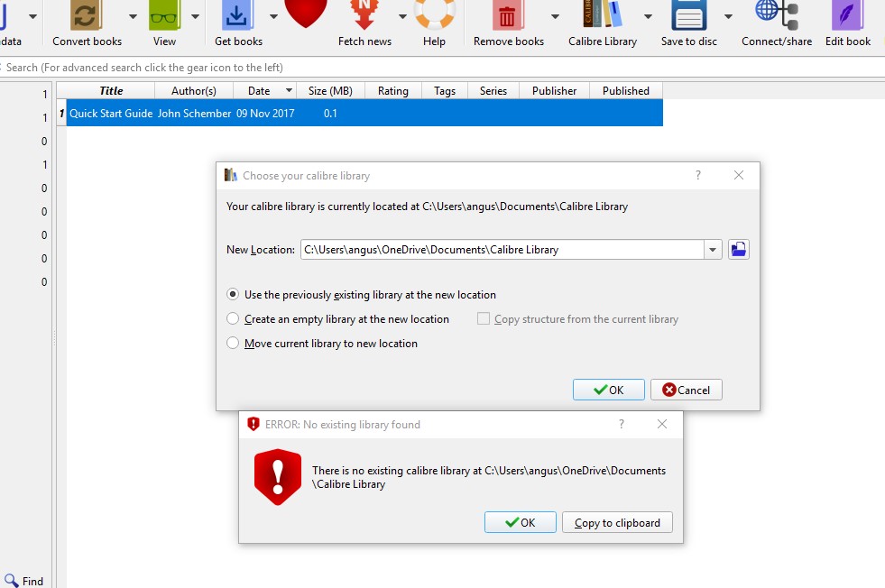Click the View books glasses icon

pyautogui.click(x=164, y=16)
